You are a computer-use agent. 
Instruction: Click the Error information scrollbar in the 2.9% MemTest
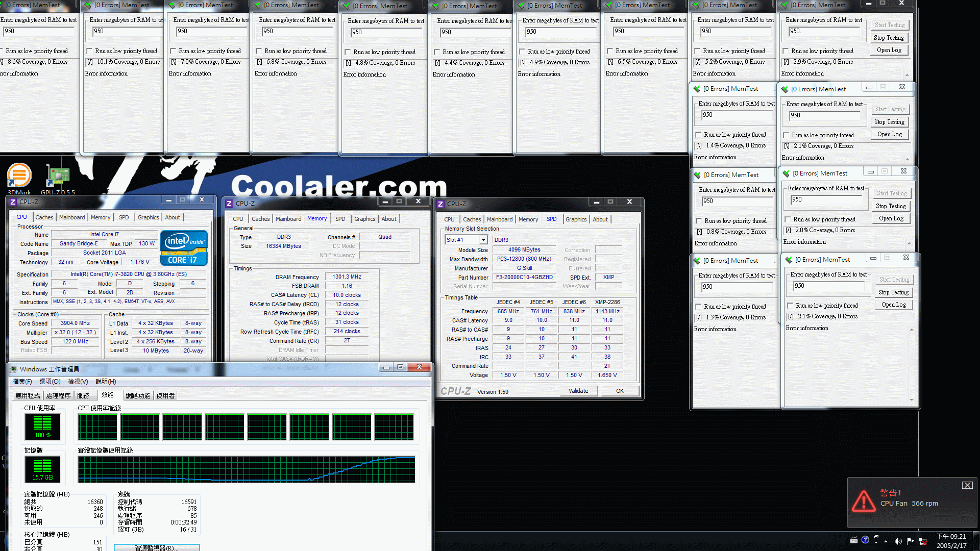point(907,75)
